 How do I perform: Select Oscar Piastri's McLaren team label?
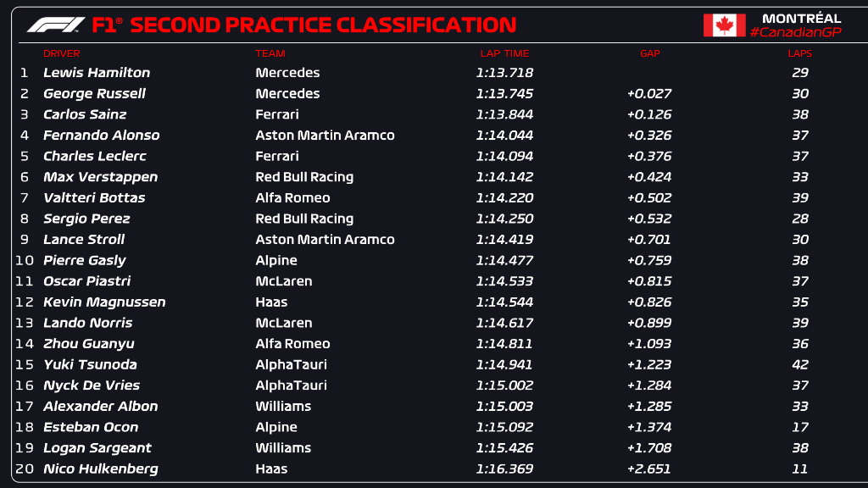click(283, 281)
